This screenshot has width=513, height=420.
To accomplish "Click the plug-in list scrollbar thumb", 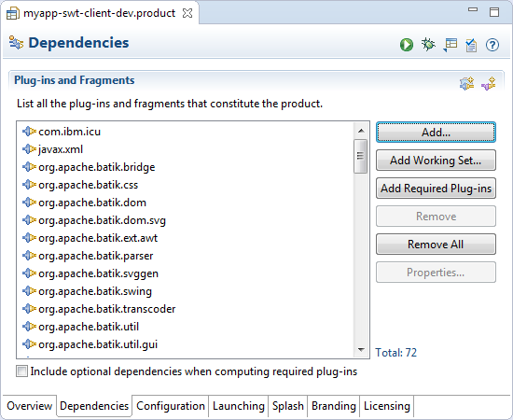I will (x=361, y=156).
